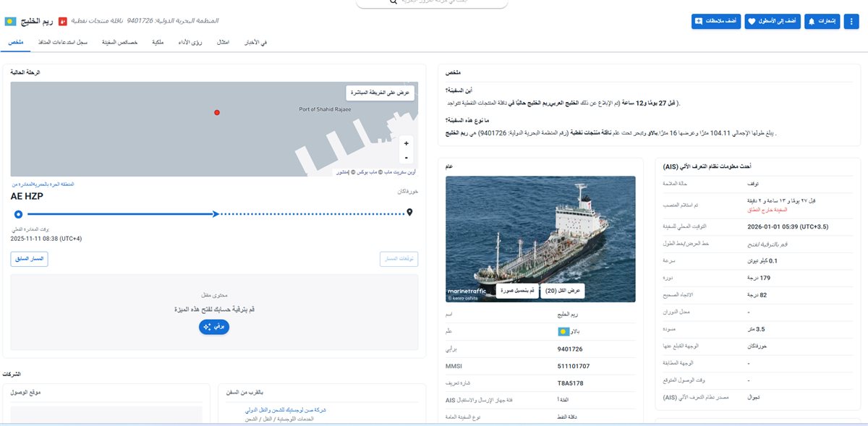Click the red vessel marker on map
This screenshot has width=868, height=426.
pos(216,112)
